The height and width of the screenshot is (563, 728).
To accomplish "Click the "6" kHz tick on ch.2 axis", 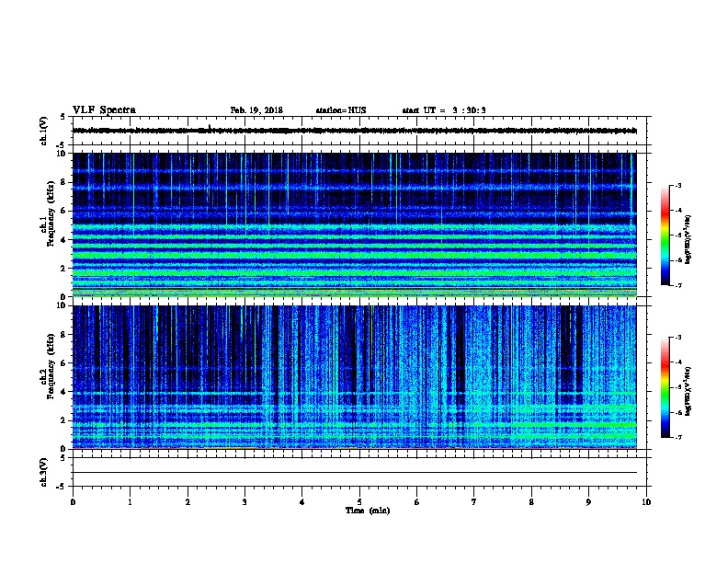I will pos(63,363).
